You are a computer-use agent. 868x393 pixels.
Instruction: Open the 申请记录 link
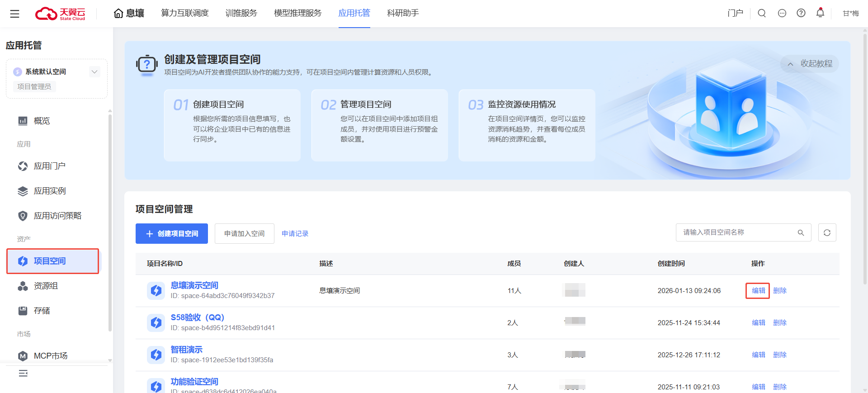coord(295,233)
